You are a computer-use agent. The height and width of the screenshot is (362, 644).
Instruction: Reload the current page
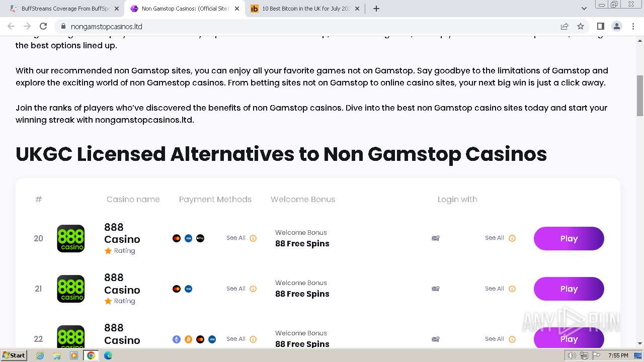43,26
